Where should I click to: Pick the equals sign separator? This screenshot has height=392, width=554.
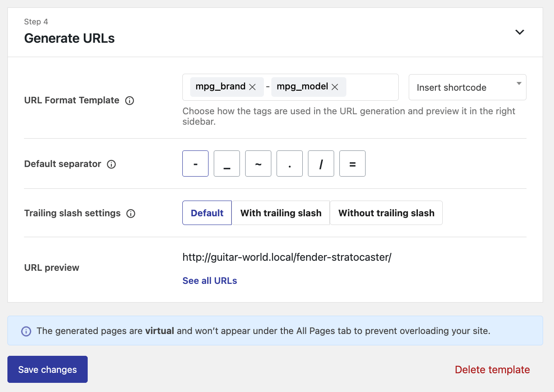click(x=352, y=164)
